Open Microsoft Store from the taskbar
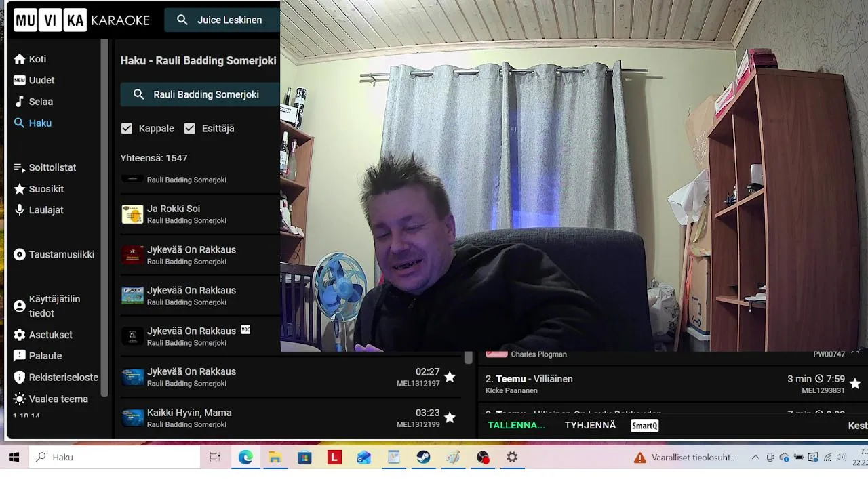Screen dimensions: 868x488 tap(304, 457)
